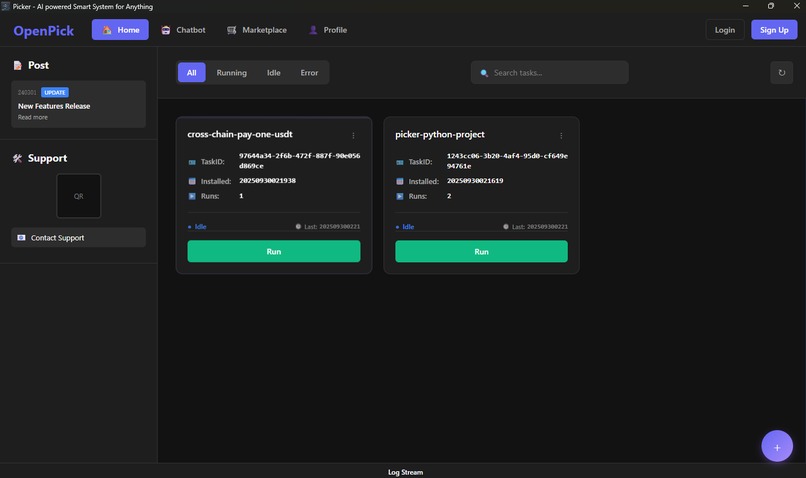Run the picker-python-project task
The image size is (806, 478).
481,251
